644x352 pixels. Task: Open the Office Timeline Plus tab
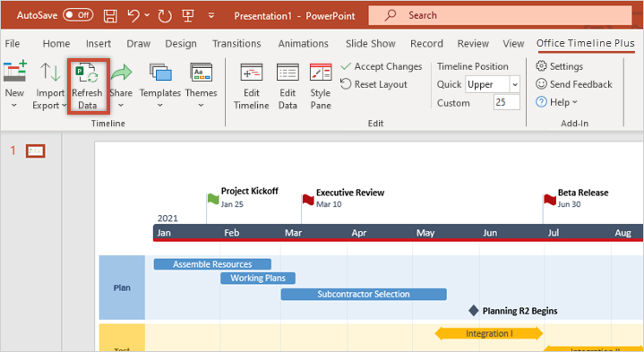pyautogui.click(x=585, y=43)
